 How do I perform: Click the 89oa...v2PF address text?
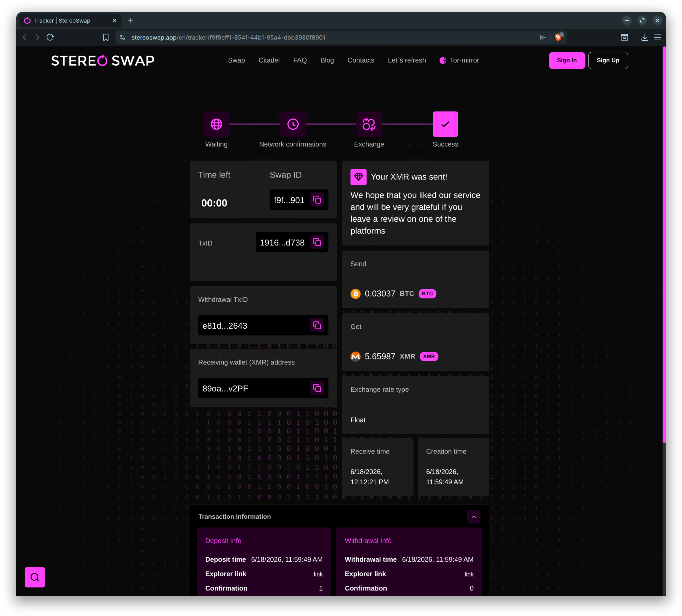point(225,389)
